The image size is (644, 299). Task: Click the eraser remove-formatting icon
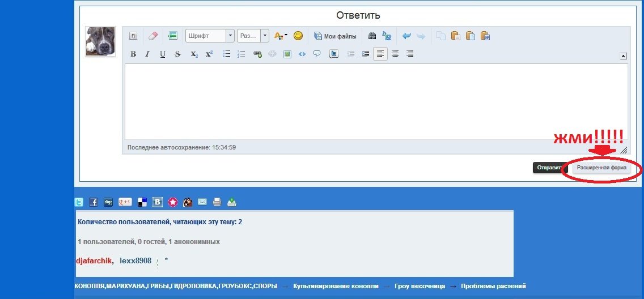[x=153, y=36]
